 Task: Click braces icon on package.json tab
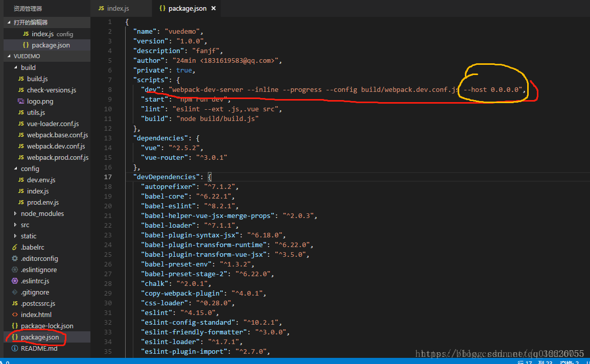click(x=162, y=8)
